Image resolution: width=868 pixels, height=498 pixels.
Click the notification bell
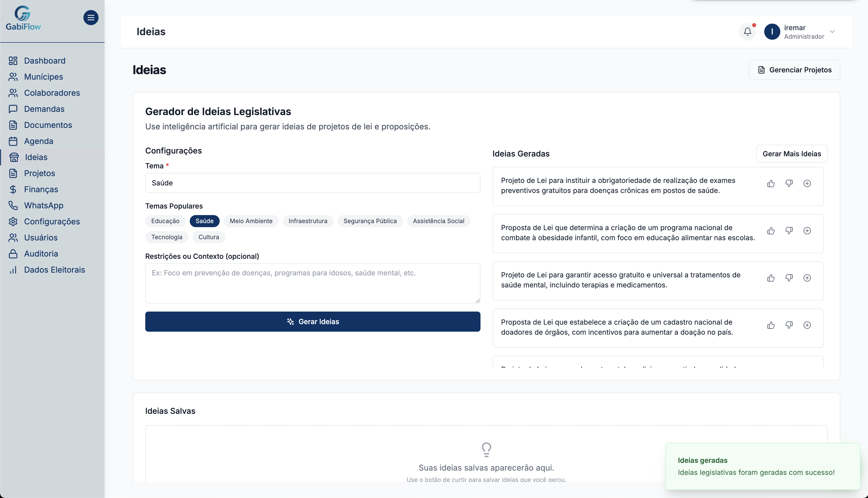click(x=747, y=31)
